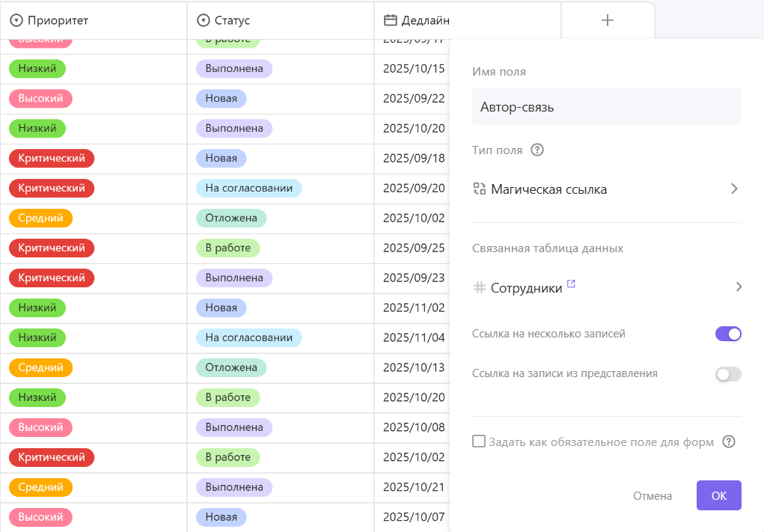This screenshot has width=764, height=532.
Task: Click the grid icon beside Сотрудники
Action: pyautogui.click(x=480, y=288)
